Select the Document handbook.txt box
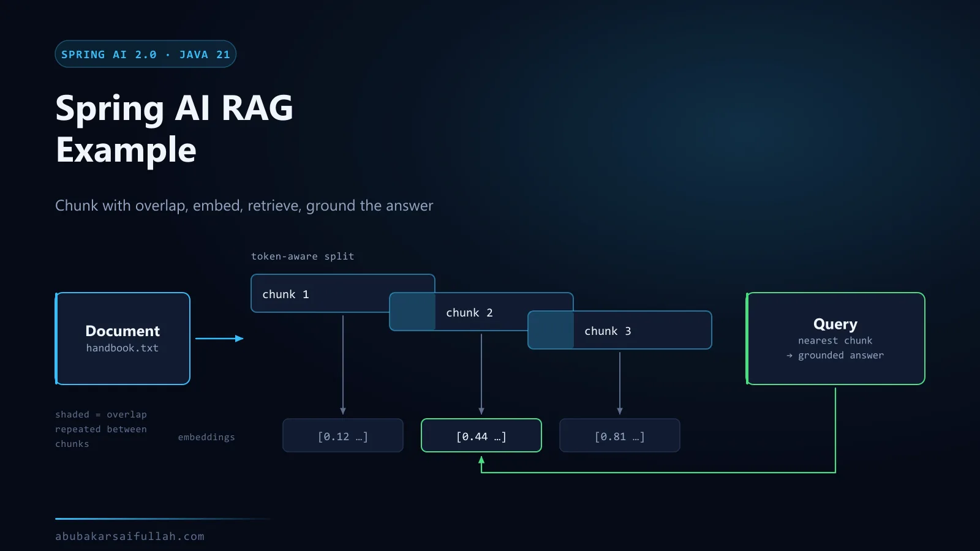This screenshot has height=551, width=980. click(123, 339)
